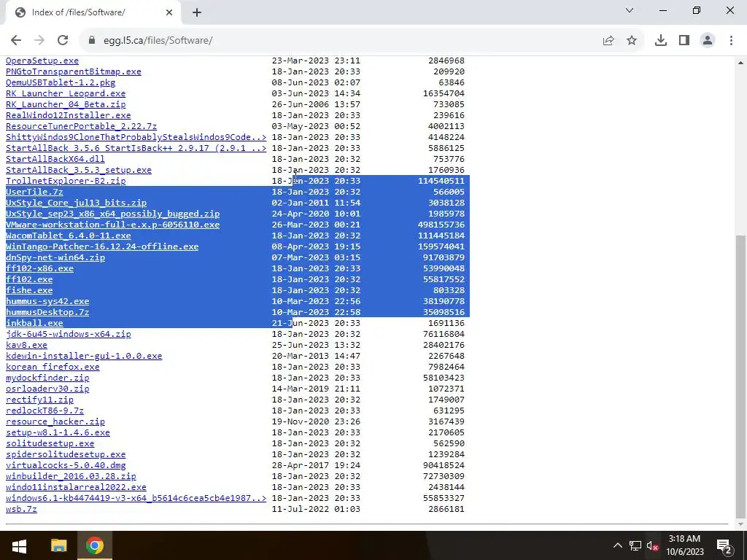
Task: Open virtualcocks-5.0.40.dmg link
Action: pyautogui.click(x=66, y=466)
